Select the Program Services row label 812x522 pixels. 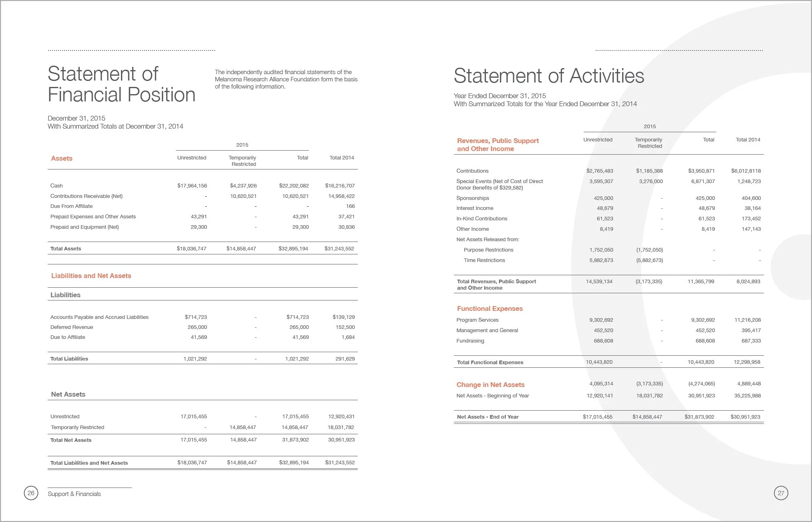pos(477,320)
